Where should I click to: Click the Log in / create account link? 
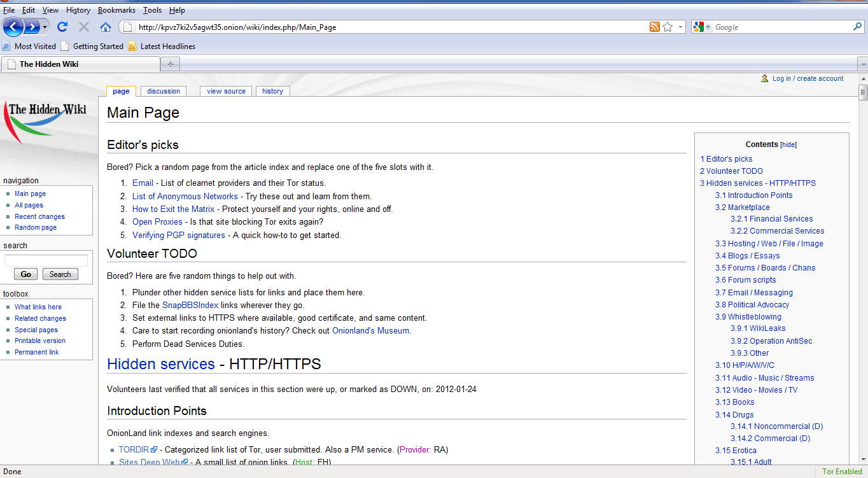[808, 78]
